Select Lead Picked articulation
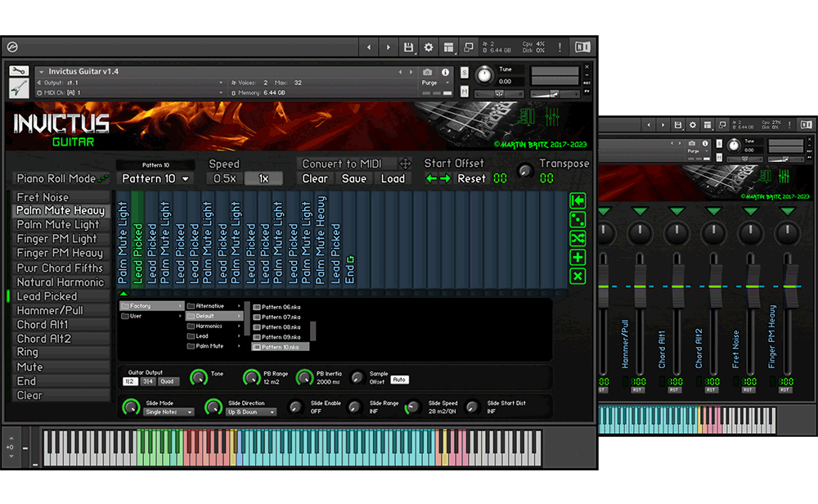Viewport: 818px width, 504px height. pyautogui.click(x=61, y=296)
